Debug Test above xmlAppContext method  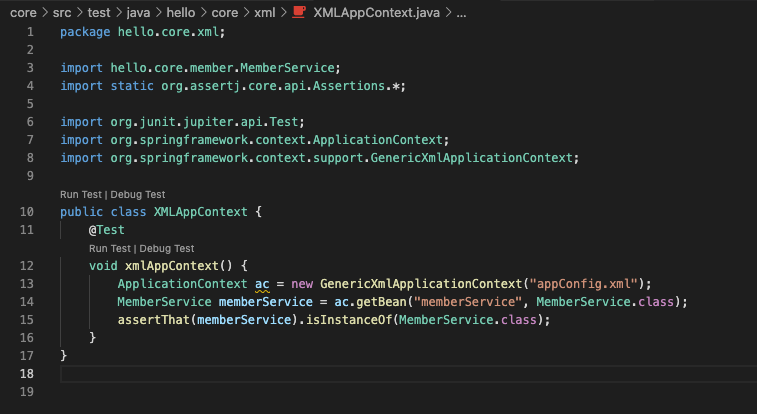[167, 248]
